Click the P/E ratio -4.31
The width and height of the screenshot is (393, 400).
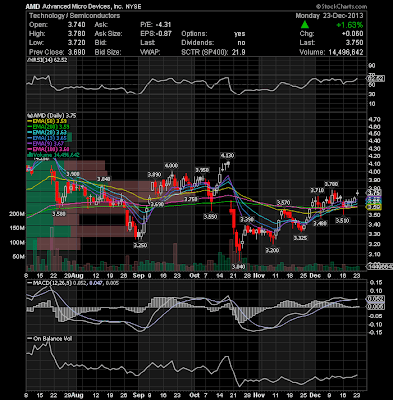[163, 25]
